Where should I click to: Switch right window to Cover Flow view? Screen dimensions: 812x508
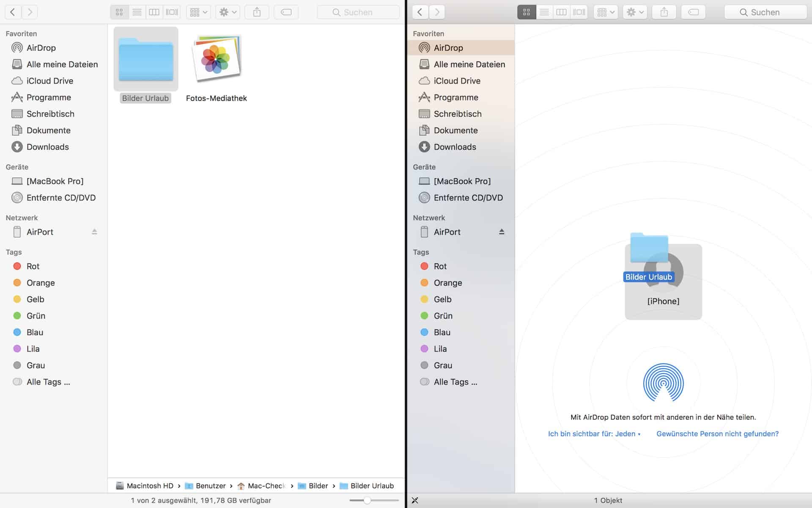(579, 12)
